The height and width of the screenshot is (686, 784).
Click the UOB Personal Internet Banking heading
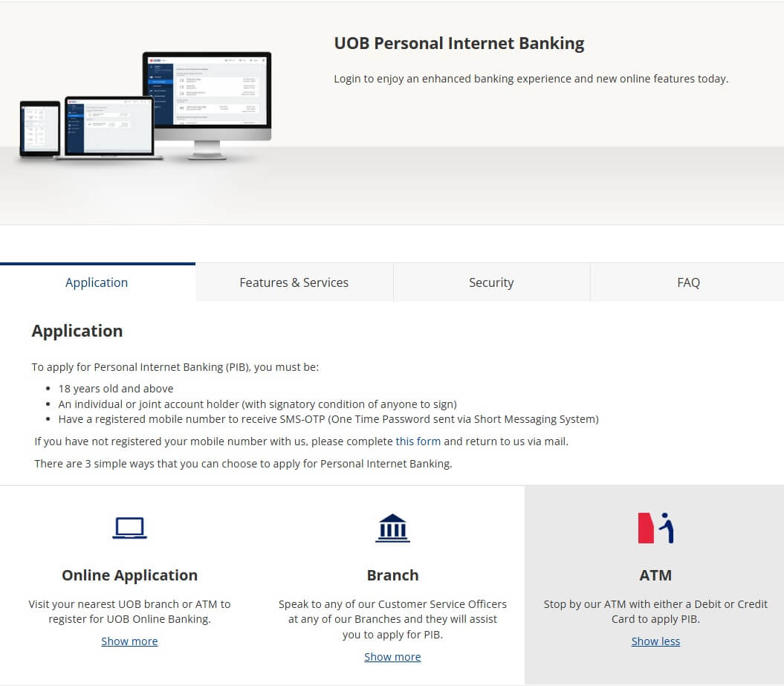(459, 43)
